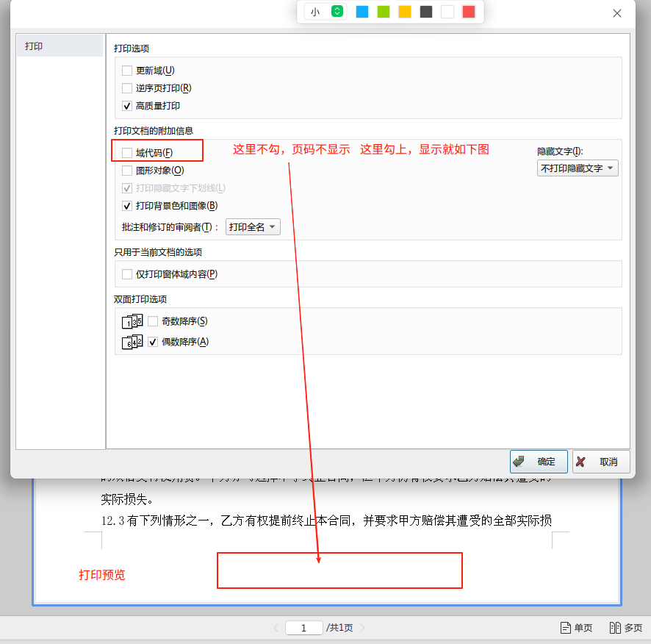Click the 只用于当前文档的选项 heading
The image size is (651, 644).
coord(158,252)
